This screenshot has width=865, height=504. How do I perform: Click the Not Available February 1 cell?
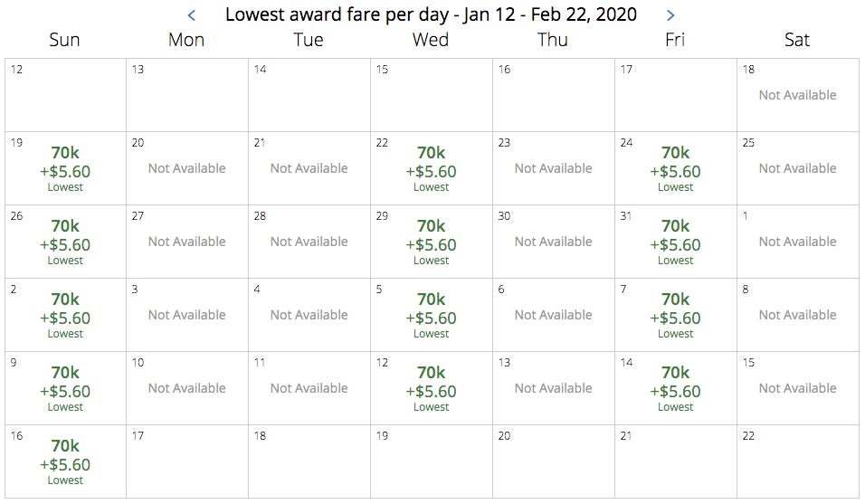[x=797, y=242]
